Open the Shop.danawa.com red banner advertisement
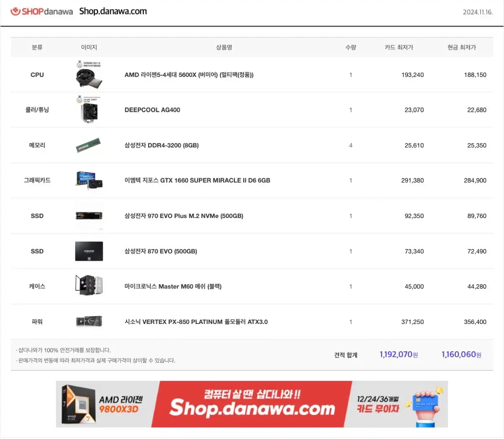Image resolution: width=504 pixels, height=439 pixels. point(252,404)
